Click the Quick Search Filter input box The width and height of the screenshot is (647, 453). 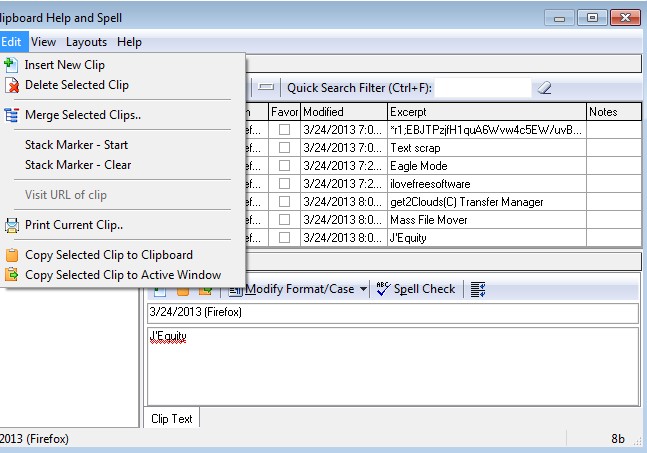481,88
